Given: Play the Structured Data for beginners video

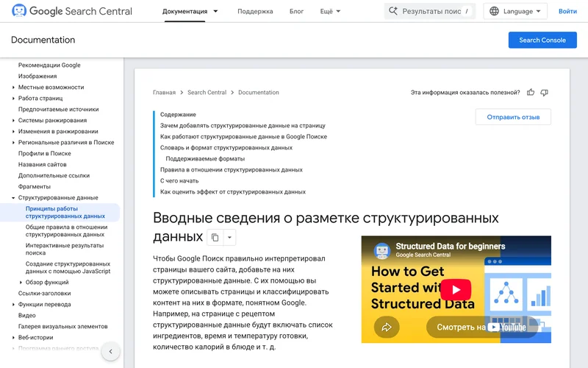Looking at the screenshot, I should coord(456,289).
